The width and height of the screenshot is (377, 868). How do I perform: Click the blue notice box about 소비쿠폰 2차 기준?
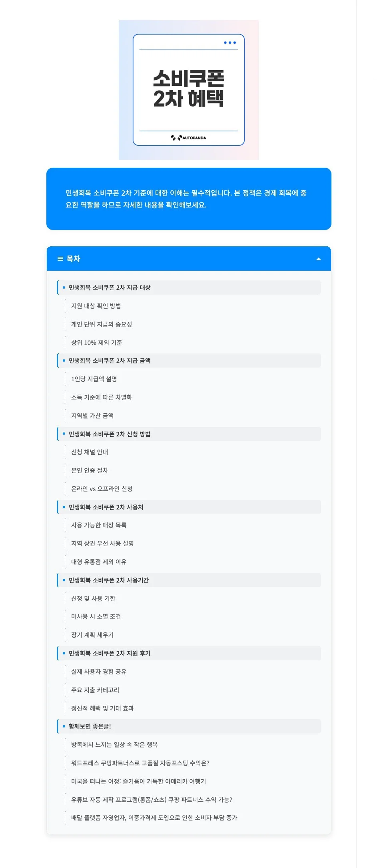click(x=188, y=198)
